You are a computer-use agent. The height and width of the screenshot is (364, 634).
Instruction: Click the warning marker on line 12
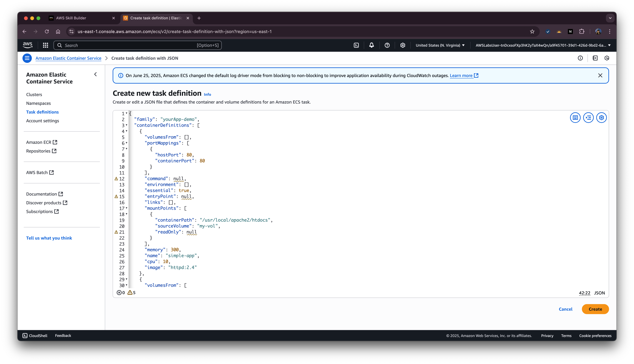point(116,179)
